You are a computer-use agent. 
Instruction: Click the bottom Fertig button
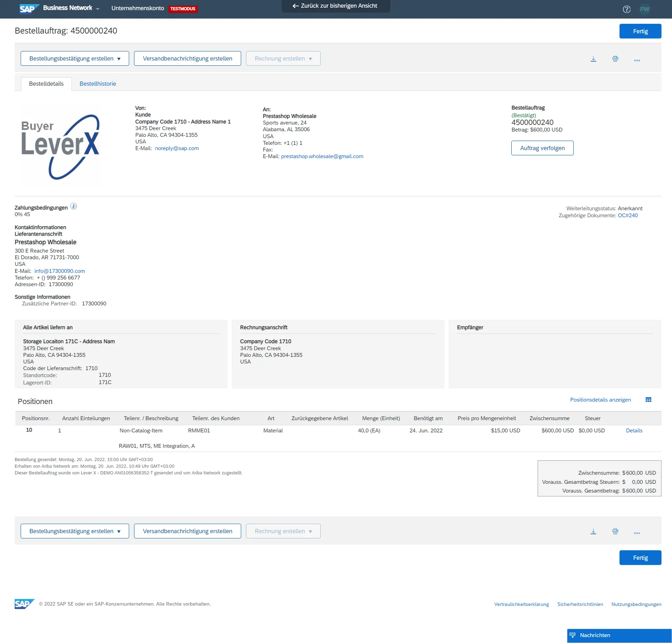point(640,558)
